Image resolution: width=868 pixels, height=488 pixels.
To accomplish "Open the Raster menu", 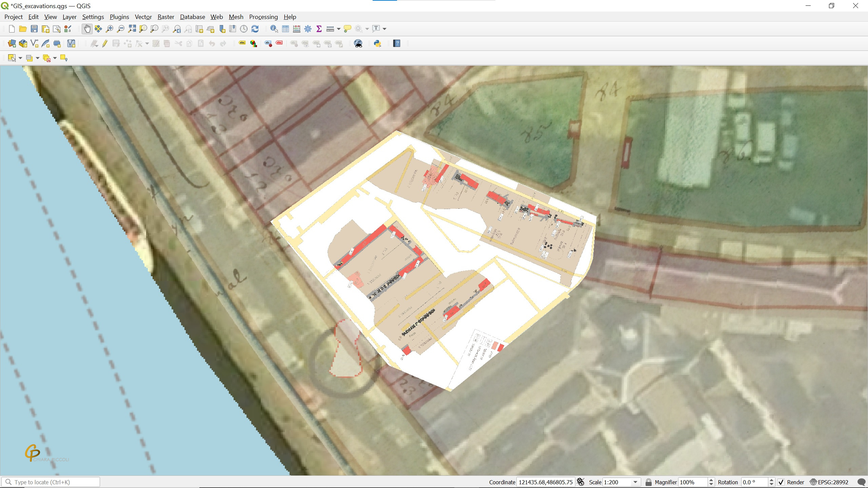I will coord(166,17).
